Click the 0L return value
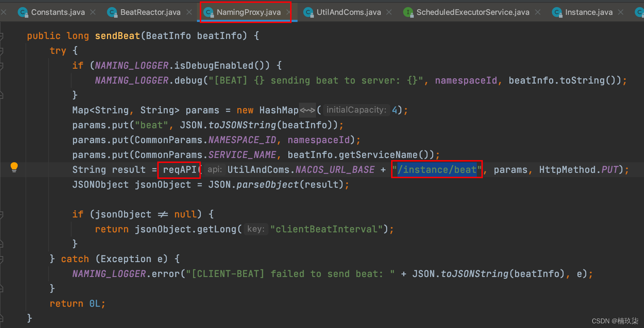Image resolution: width=644 pixels, height=328 pixels. [95, 304]
